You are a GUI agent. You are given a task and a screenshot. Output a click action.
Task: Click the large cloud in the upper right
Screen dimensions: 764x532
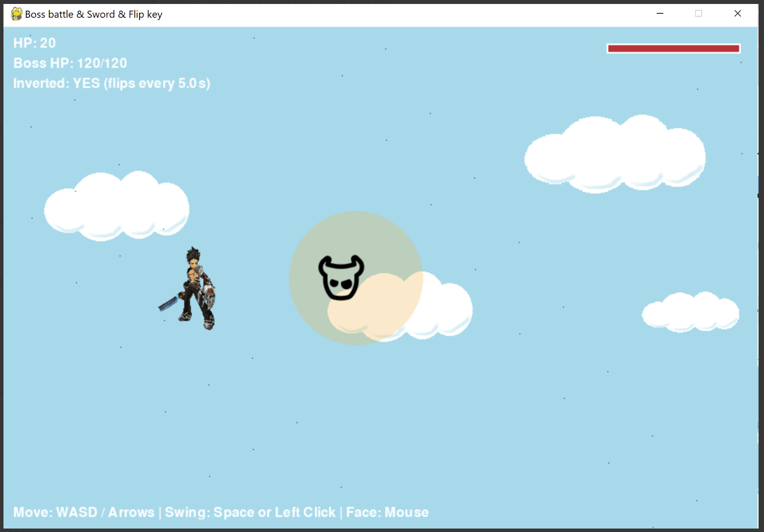pos(615,154)
